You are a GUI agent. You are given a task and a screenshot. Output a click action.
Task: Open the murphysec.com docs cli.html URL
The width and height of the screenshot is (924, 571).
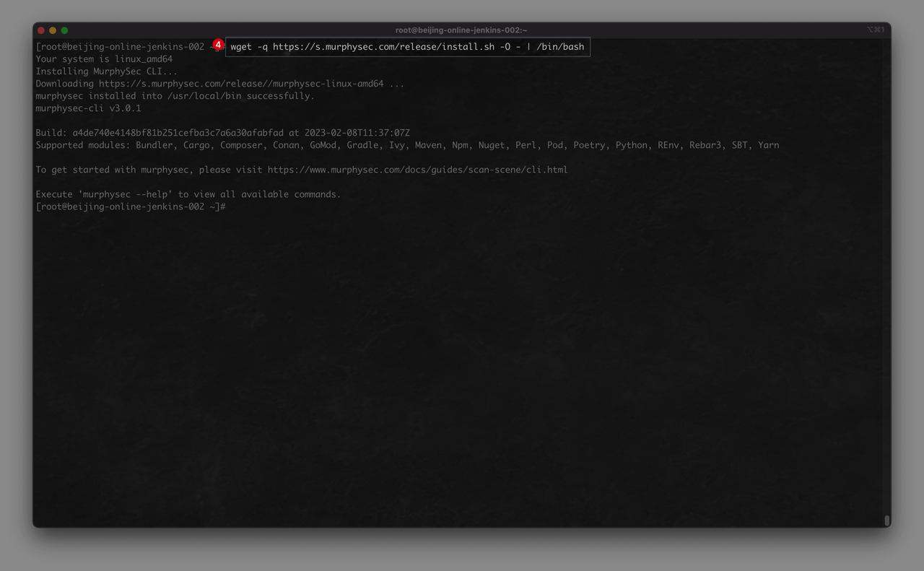(417, 170)
